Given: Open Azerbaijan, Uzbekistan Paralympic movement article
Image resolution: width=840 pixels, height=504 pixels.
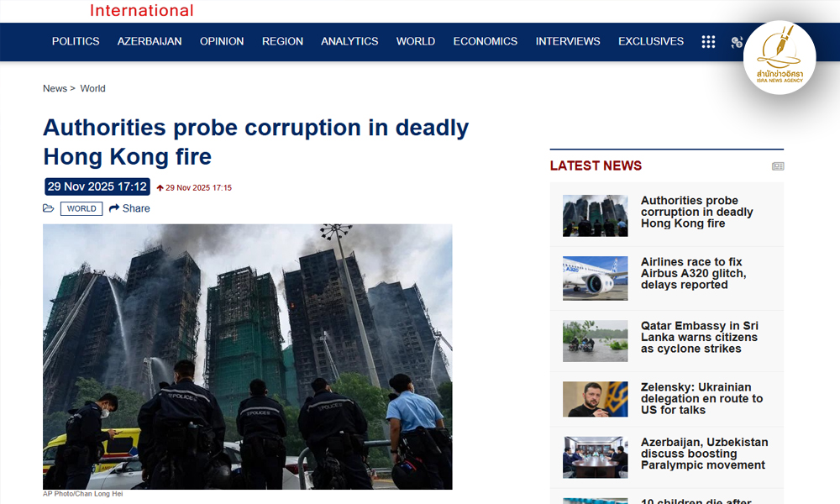Looking at the screenshot, I should (x=704, y=454).
